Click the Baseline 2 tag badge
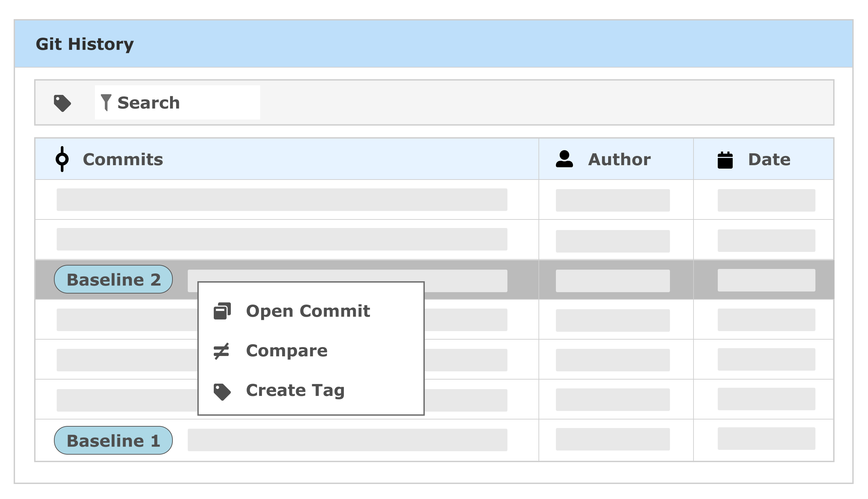 pyautogui.click(x=113, y=279)
